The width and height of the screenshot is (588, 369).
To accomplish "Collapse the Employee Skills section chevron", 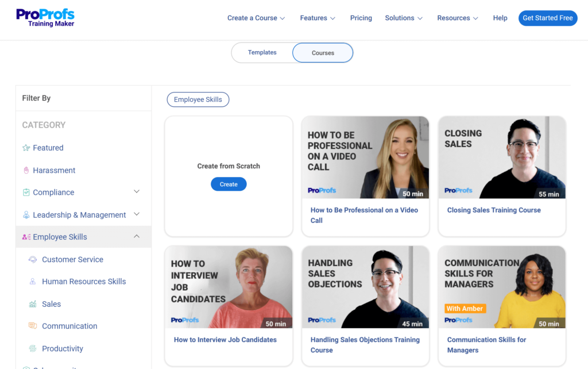I will (137, 236).
